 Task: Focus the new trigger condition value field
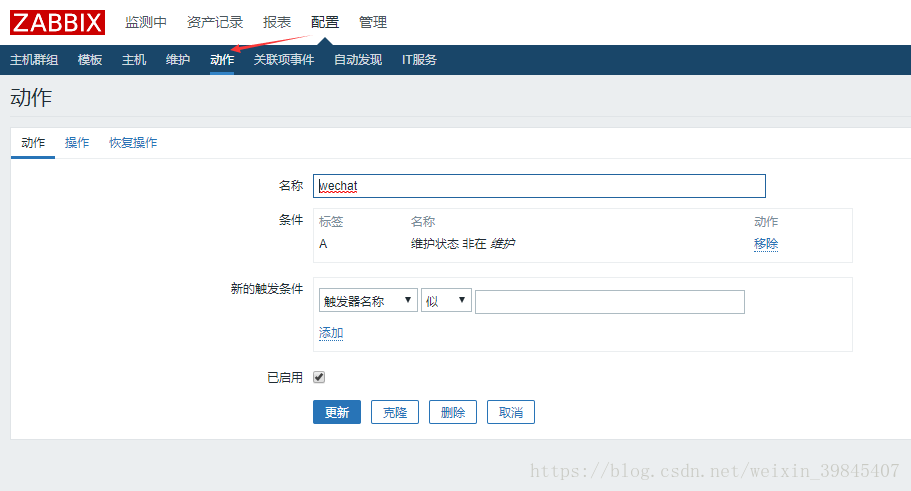[x=609, y=302]
